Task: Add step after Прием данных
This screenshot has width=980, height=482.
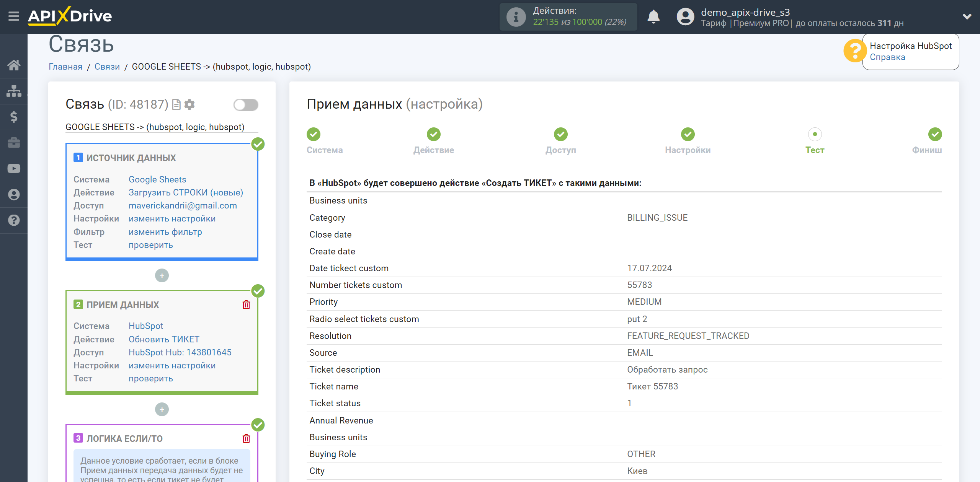Action: (x=162, y=409)
